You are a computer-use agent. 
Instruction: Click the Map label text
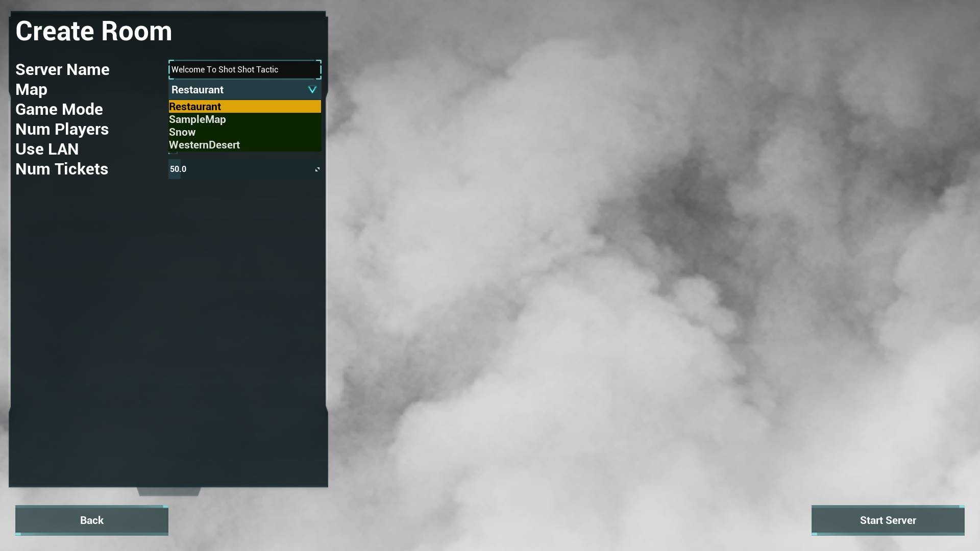pyautogui.click(x=31, y=89)
